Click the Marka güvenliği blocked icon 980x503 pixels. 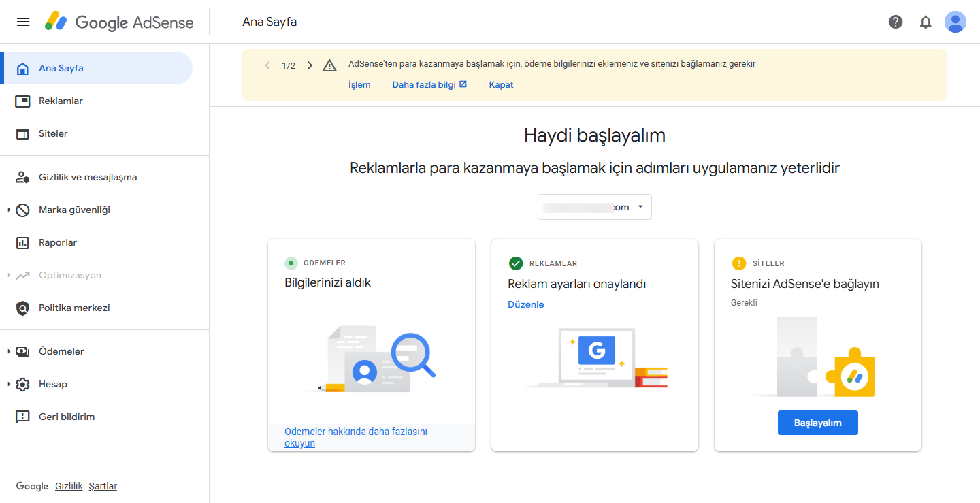(x=22, y=210)
